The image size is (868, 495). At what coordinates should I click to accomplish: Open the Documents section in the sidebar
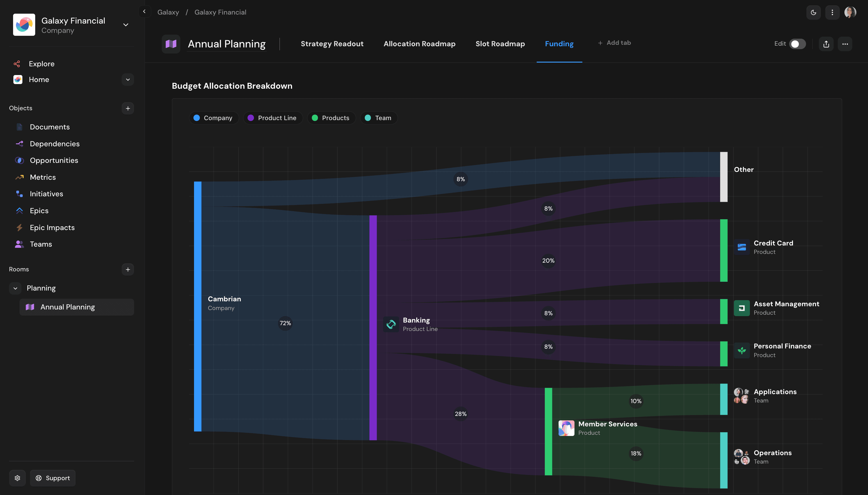pos(50,127)
